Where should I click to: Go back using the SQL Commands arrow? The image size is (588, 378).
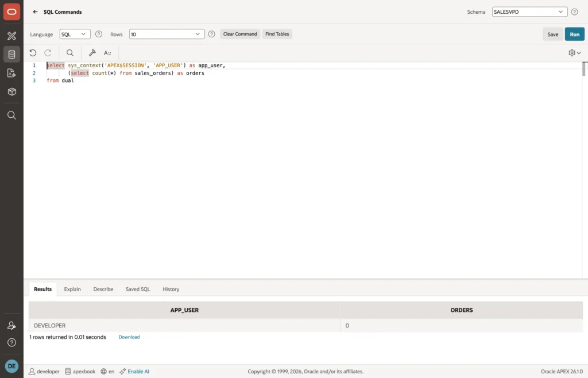point(35,12)
